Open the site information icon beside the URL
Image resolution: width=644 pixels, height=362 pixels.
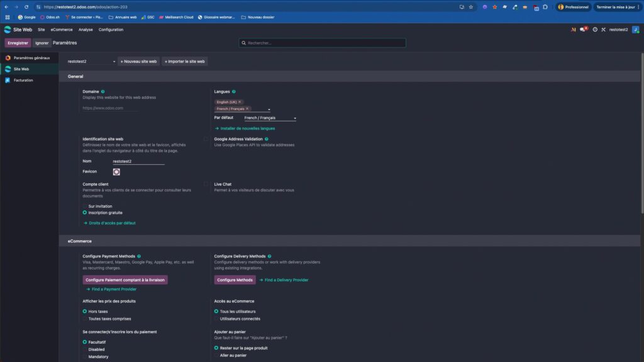[x=38, y=7]
